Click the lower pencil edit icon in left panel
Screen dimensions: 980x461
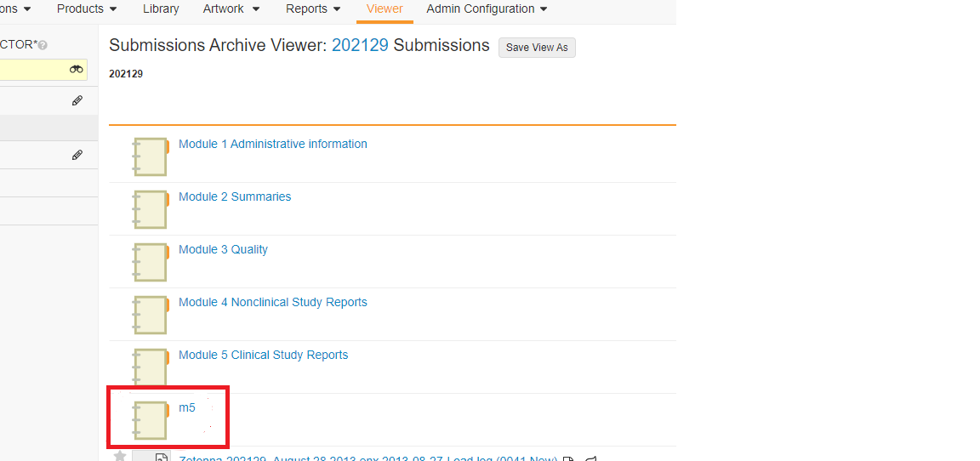pos(77,156)
